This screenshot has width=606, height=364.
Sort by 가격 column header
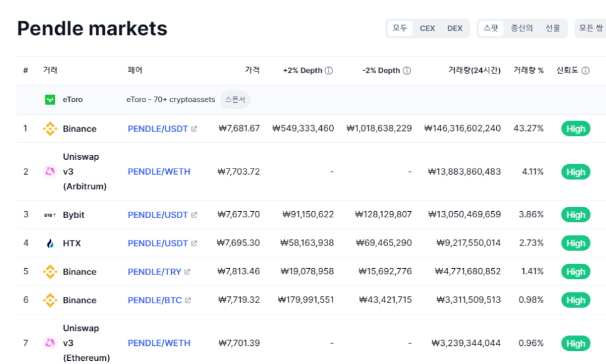tap(252, 70)
